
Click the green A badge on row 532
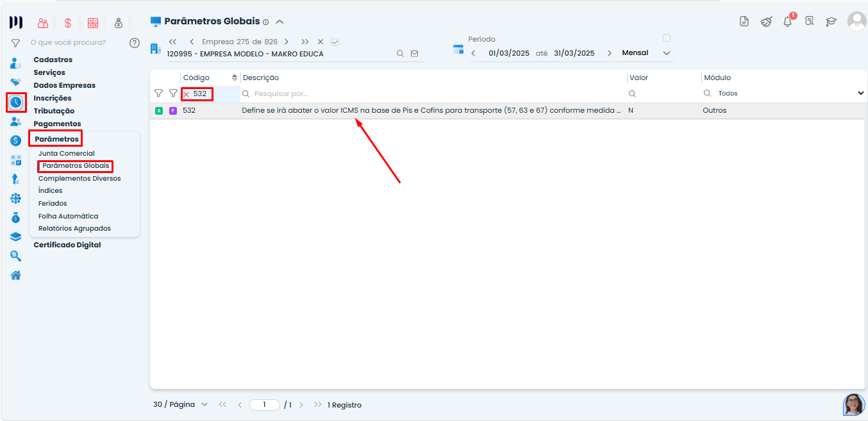(x=159, y=110)
